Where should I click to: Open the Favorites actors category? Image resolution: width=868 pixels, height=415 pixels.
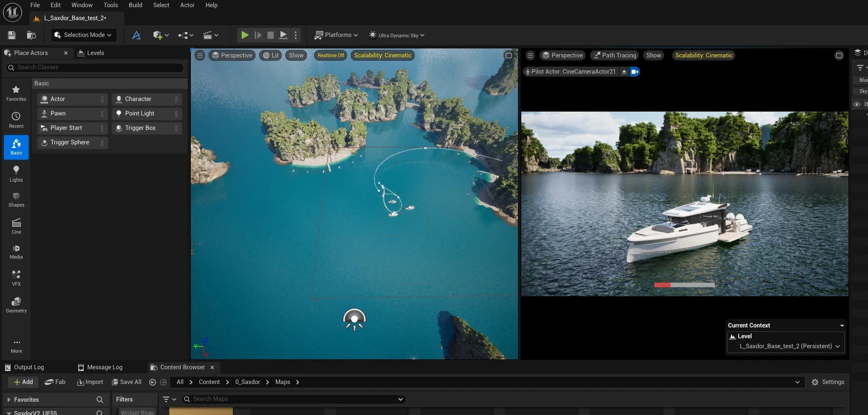click(x=16, y=93)
